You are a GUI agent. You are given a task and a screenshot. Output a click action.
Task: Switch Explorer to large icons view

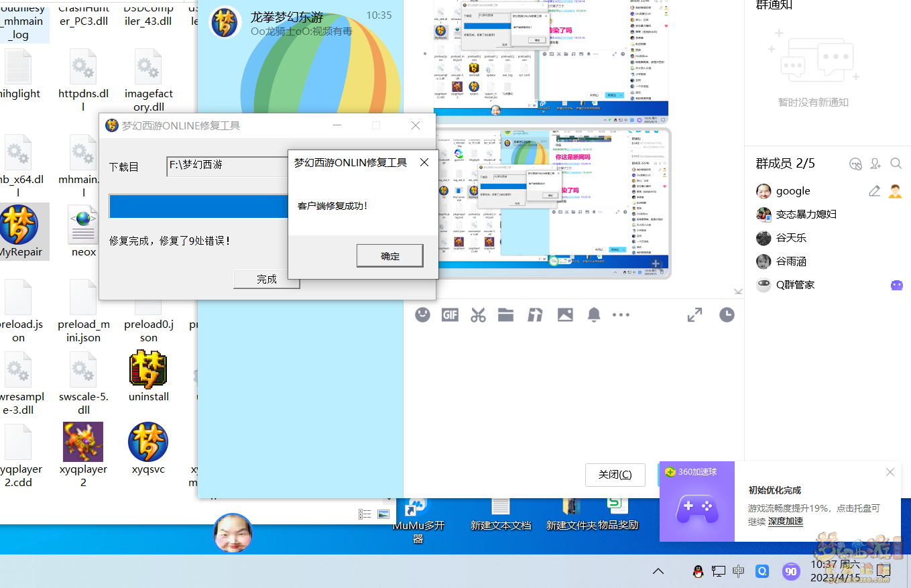(383, 514)
